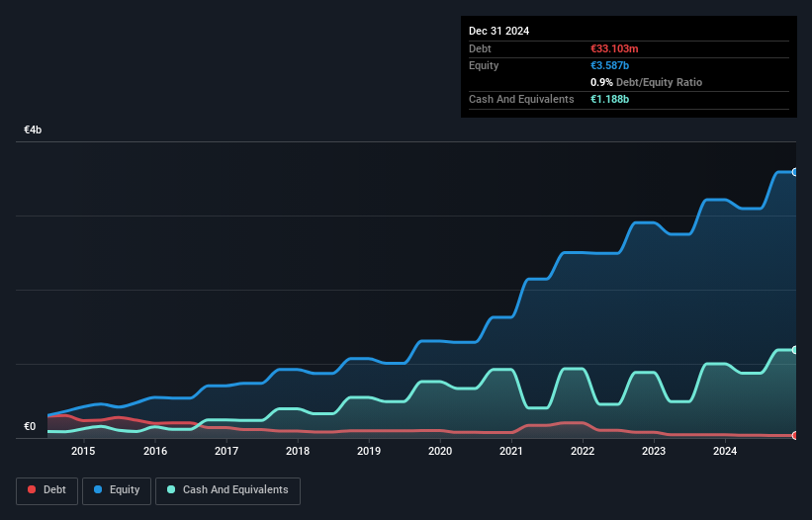Toggle the Debt series legend button
812x520 pixels.
pos(47,490)
